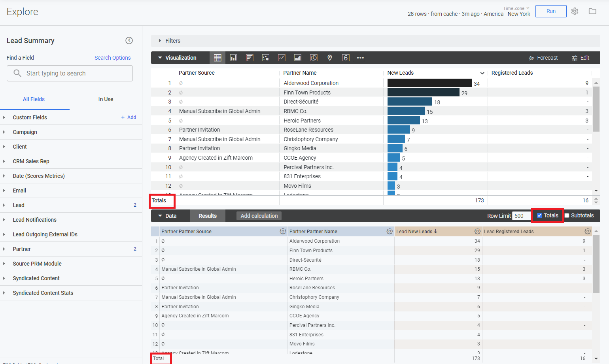Screen dimensions: 609x364
Task: Click the Alderwood Corporation bar of 34
Action: 429,83
